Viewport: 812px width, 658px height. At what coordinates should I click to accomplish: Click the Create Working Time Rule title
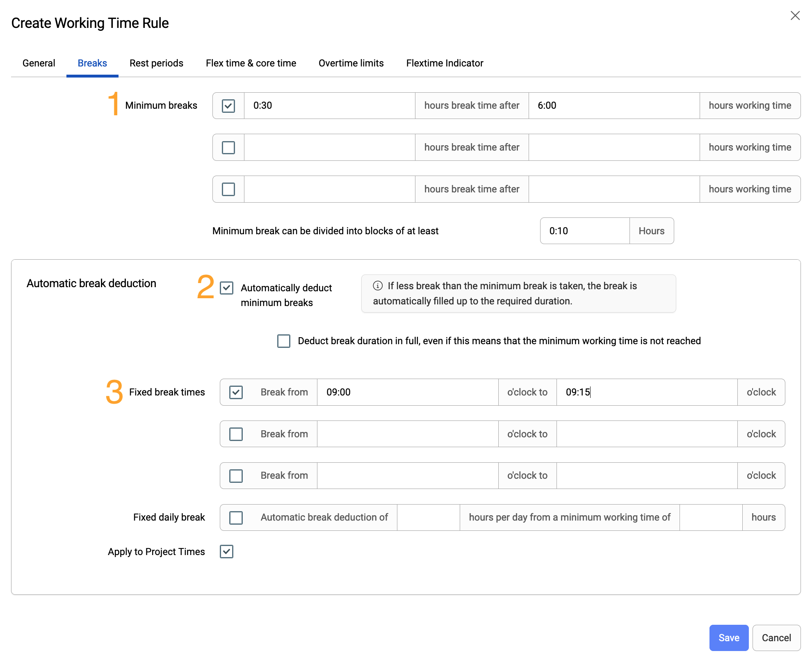pos(90,23)
